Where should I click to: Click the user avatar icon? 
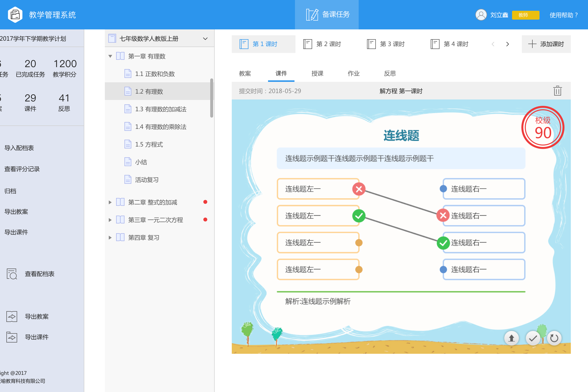point(481,15)
